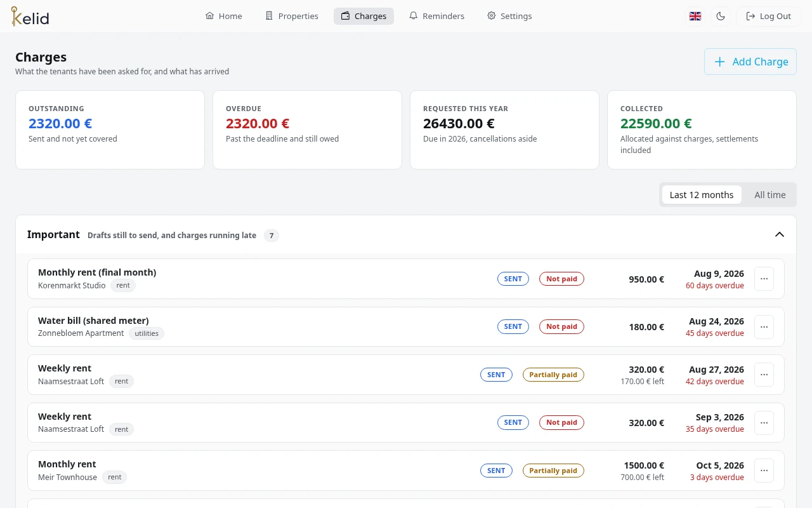The image size is (812, 508).
Task: Collapse the Important section
Action: (x=780, y=235)
